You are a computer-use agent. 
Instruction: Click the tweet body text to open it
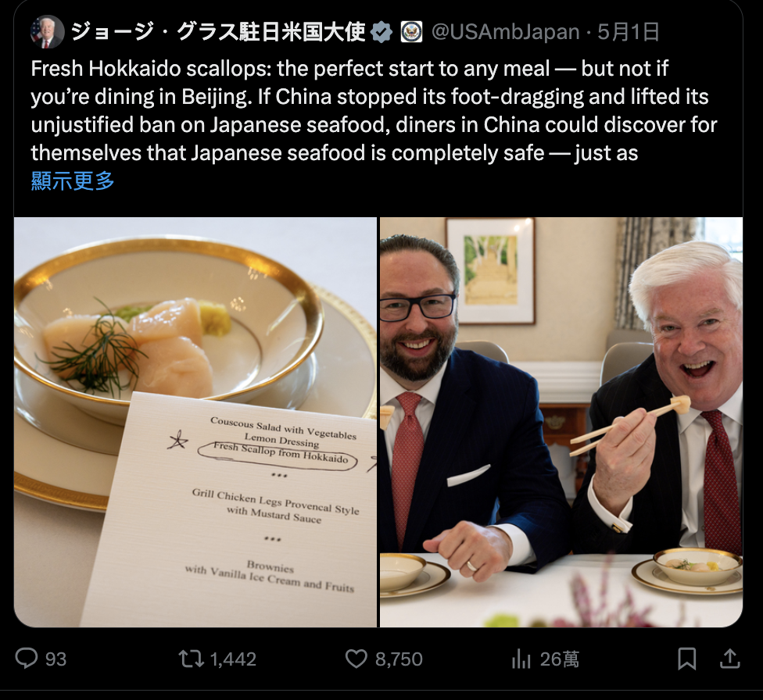tap(374, 110)
